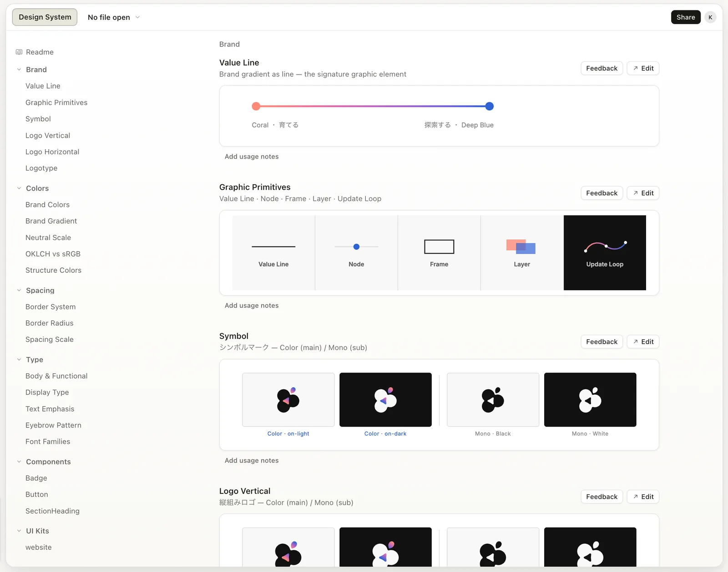Click the K user avatar icon
Image resolution: width=728 pixels, height=572 pixels.
point(710,17)
